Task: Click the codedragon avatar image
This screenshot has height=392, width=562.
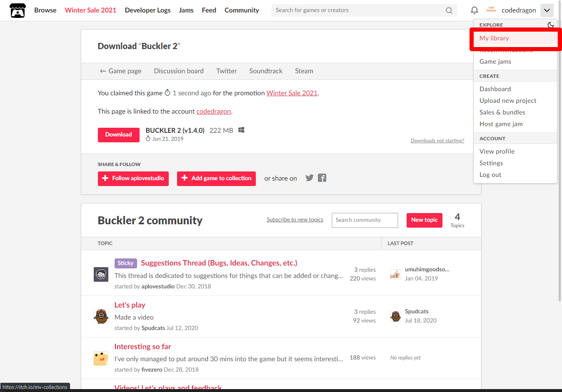Action: [492, 10]
